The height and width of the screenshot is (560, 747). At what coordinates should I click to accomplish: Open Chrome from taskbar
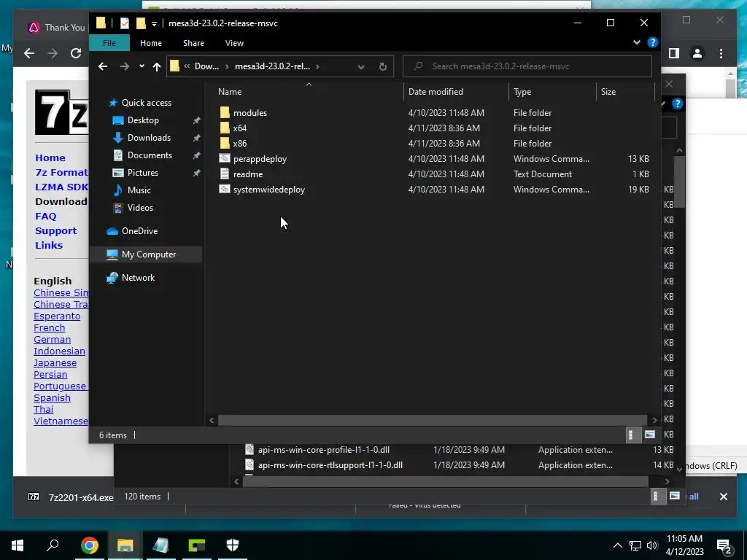coord(90,545)
